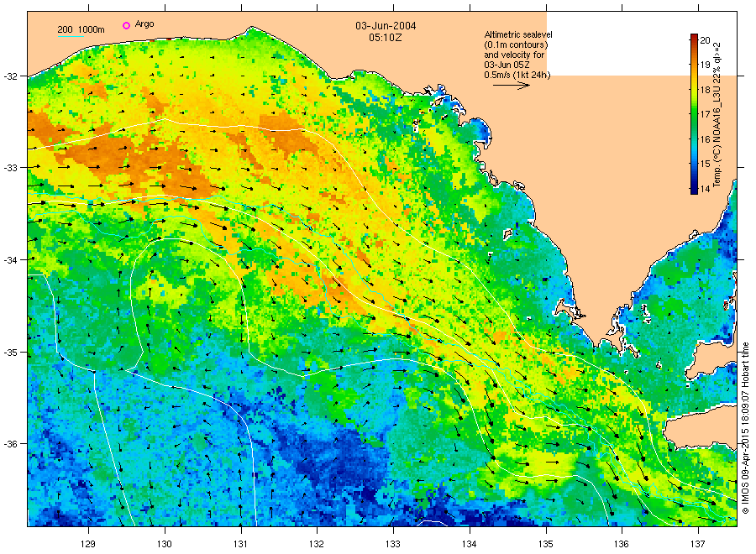Click longitude label 132
This screenshot has width=756, height=554.
pyautogui.click(x=317, y=544)
